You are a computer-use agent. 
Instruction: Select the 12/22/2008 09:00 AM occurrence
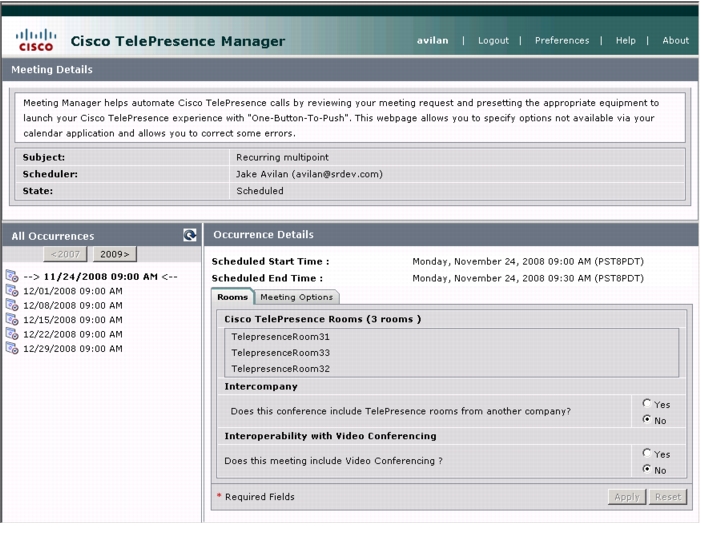pyautogui.click(x=73, y=334)
